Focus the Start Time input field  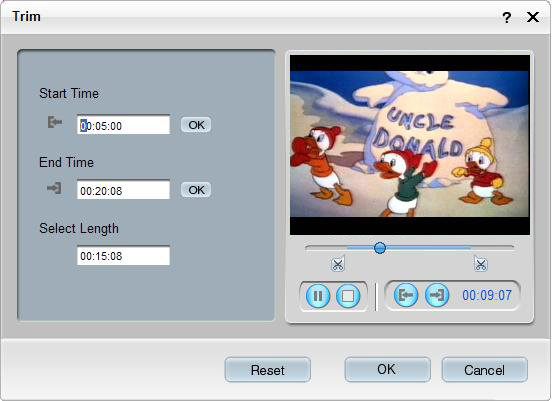pyautogui.click(x=123, y=125)
